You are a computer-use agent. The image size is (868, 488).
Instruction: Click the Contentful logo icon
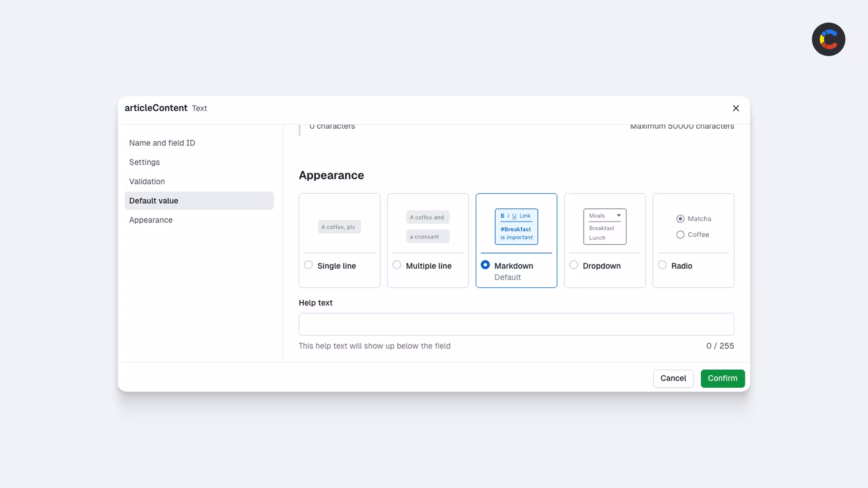point(828,39)
